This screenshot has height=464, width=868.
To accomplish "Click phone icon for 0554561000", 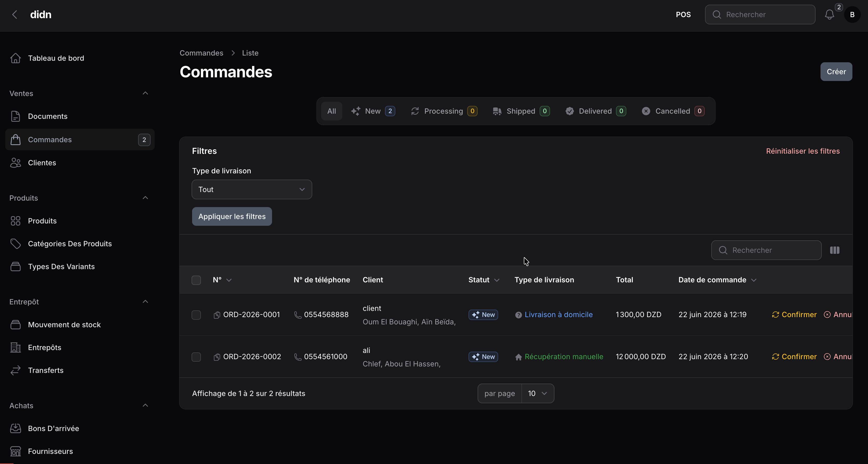I will 297,357.
